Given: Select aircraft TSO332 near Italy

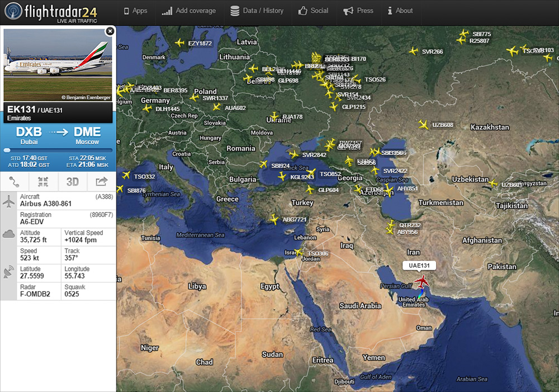Looking at the screenshot, I should (x=126, y=175).
